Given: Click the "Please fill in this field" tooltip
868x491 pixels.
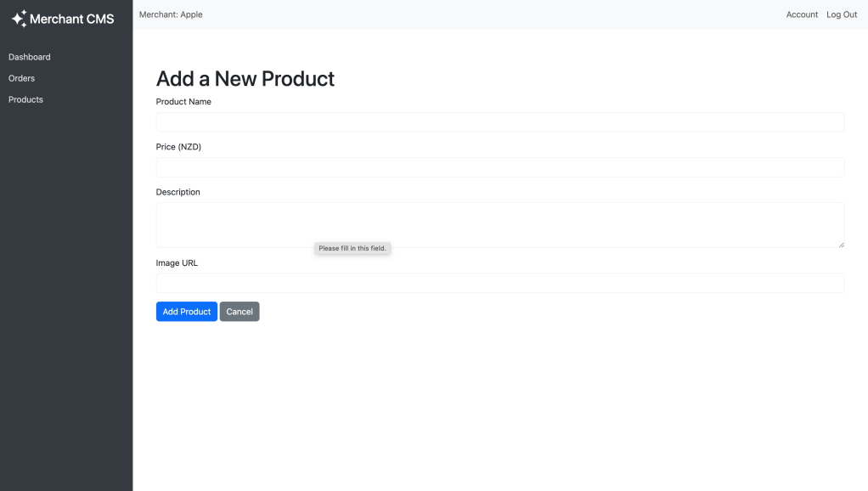Looking at the screenshot, I should tap(352, 248).
